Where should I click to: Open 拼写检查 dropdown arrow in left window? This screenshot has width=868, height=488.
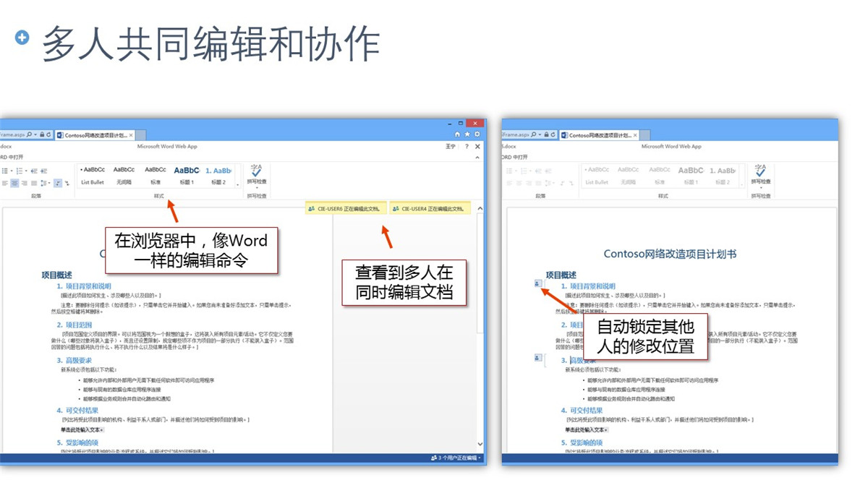[257, 188]
